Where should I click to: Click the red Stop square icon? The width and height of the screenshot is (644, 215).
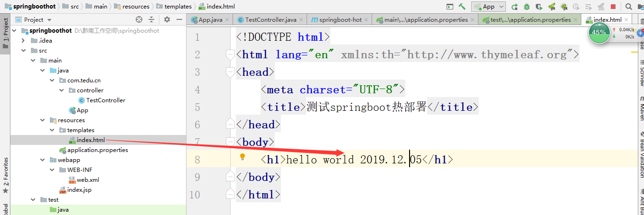click(x=613, y=7)
